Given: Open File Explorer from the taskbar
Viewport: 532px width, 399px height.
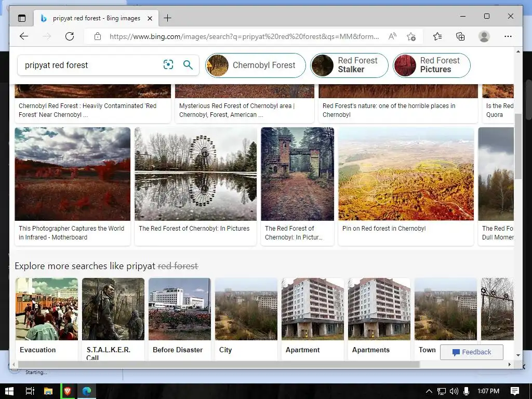Looking at the screenshot, I should click(x=48, y=391).
